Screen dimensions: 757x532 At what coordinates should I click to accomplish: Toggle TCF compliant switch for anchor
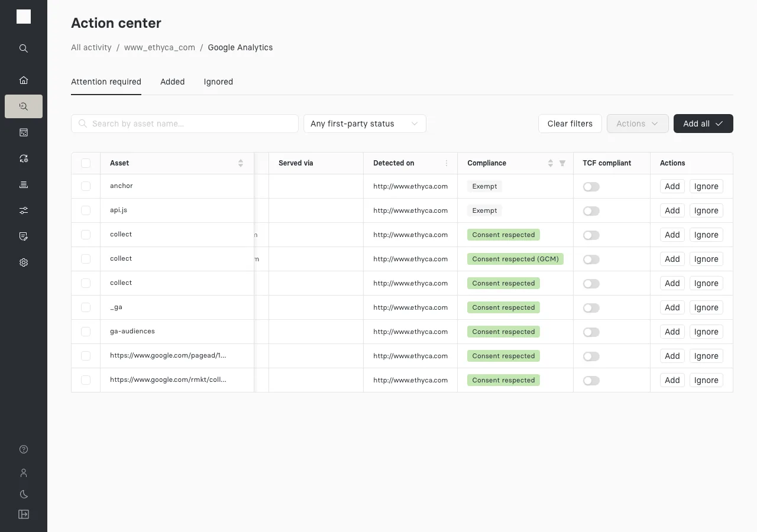[x=591, y=187]
